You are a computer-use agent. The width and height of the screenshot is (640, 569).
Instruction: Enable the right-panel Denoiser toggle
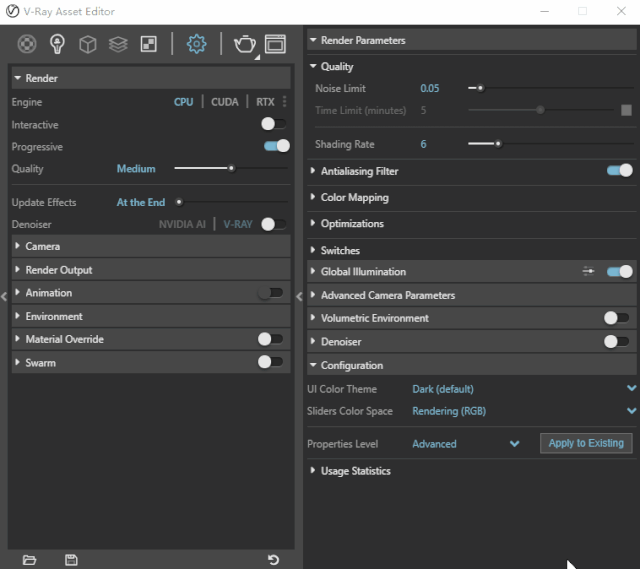617,342
